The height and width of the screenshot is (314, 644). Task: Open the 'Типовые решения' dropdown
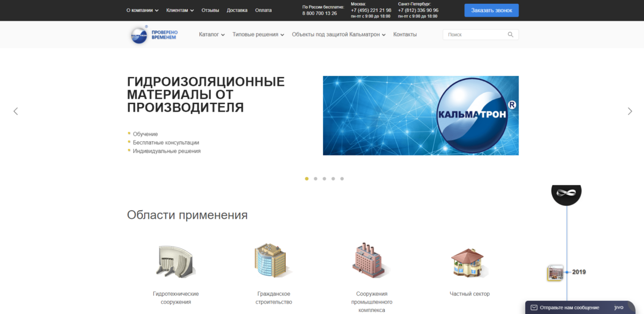[258, 35]
